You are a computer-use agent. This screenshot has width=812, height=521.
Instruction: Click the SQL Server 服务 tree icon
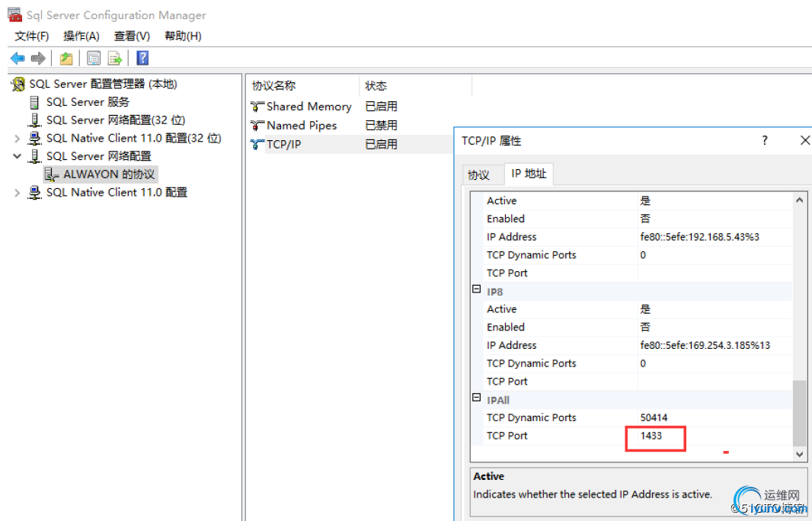[34, 102]
